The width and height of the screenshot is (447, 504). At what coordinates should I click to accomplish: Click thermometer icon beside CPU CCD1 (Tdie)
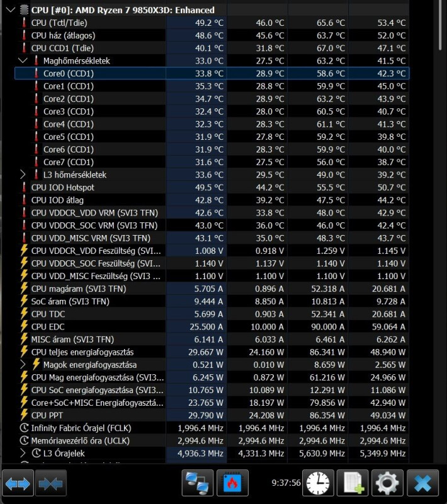pyautogui.click(x=24, y=48)
